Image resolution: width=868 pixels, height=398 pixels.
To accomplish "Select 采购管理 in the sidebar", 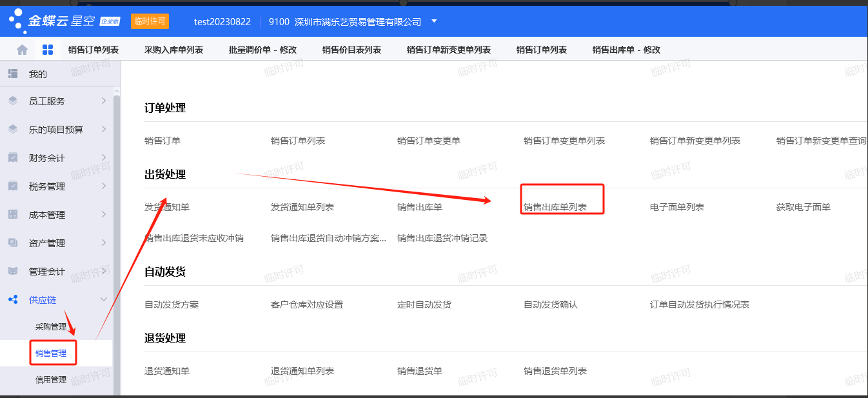I will 51,327.
